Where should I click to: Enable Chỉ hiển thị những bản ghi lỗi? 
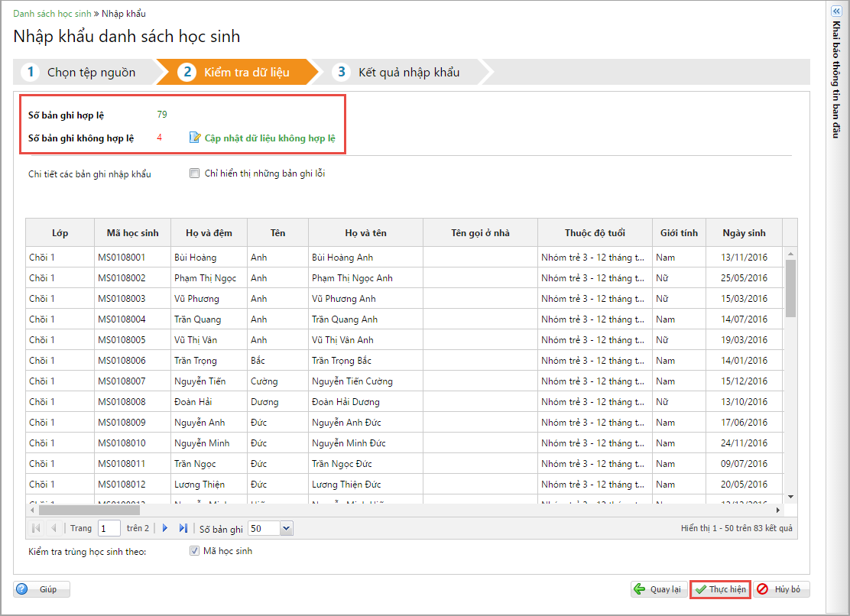(x=195, y=173)
